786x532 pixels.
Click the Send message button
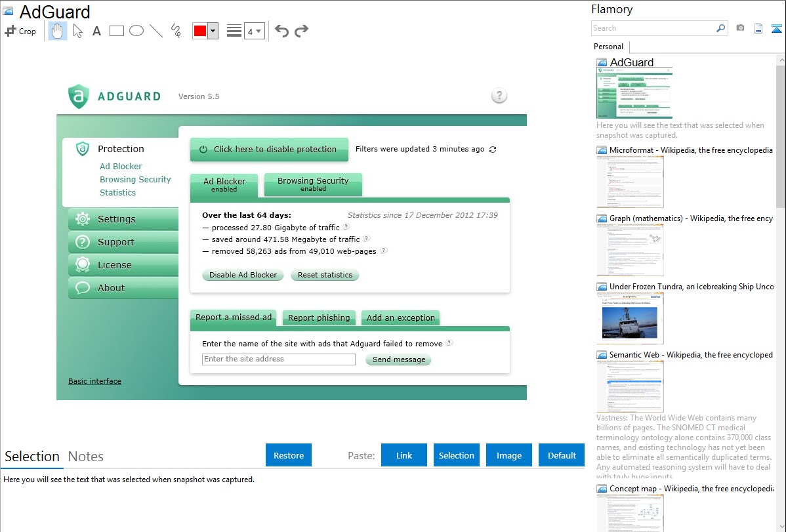point(398,359)
